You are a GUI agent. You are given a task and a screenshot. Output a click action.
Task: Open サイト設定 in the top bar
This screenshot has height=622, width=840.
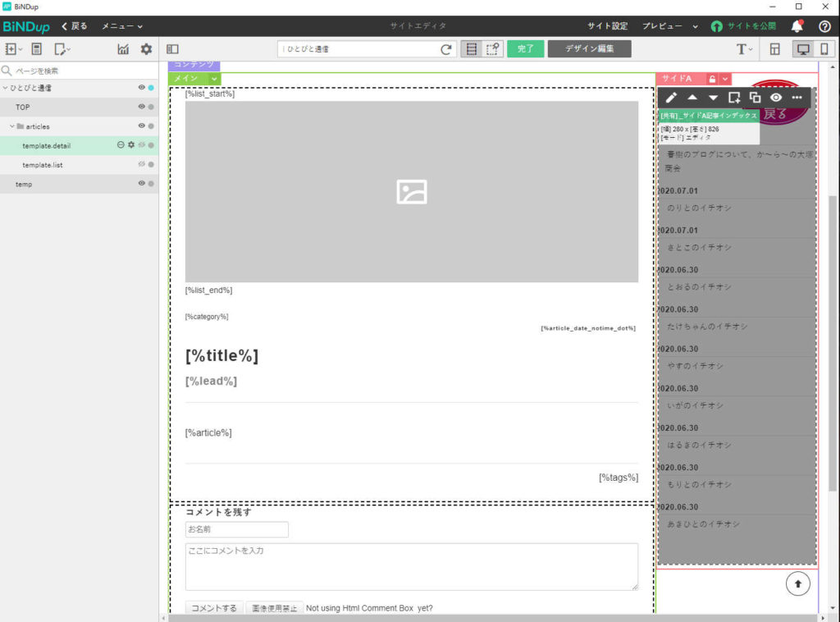(607, 26)
